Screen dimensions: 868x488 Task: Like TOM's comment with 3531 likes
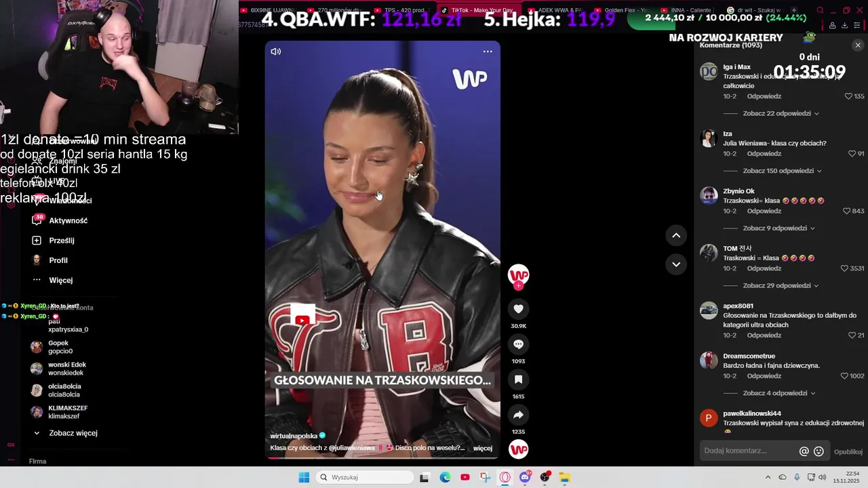pos(844,268)
